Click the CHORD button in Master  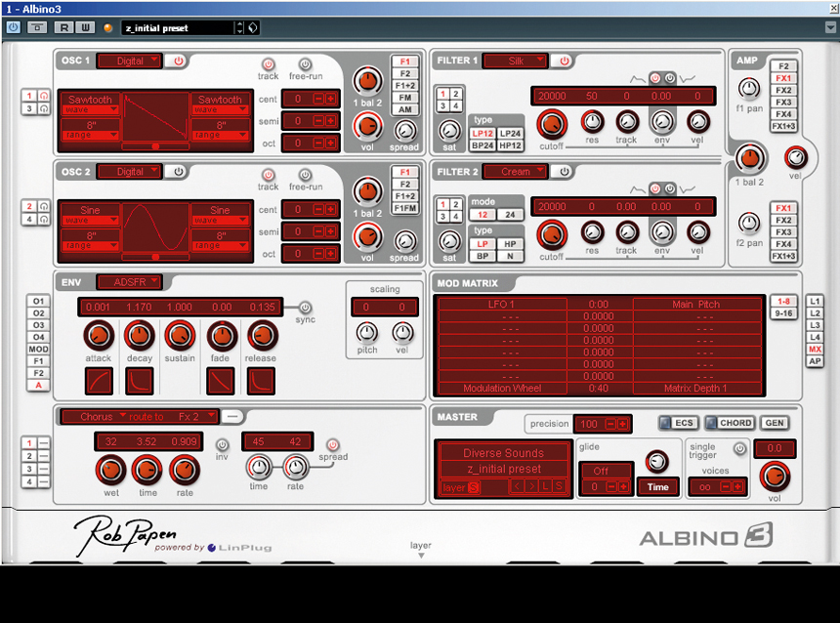point(730,423)
